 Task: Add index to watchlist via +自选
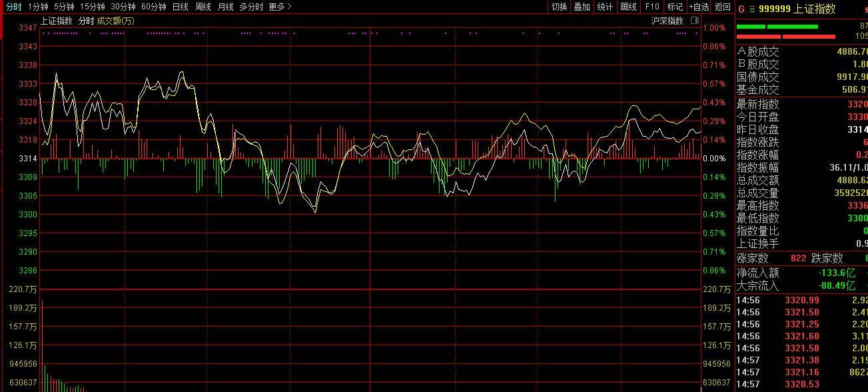point(699,7)
